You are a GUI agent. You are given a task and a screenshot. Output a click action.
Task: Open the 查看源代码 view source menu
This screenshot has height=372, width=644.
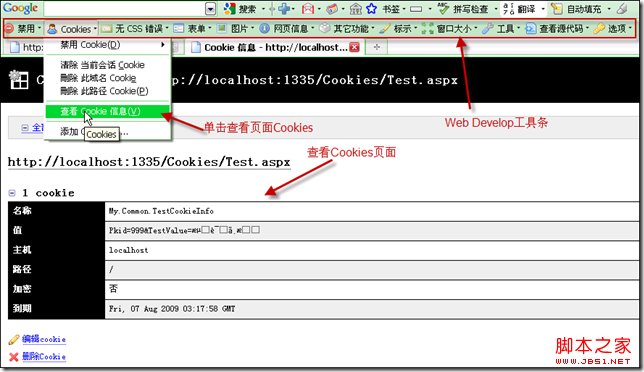(562, 28)
